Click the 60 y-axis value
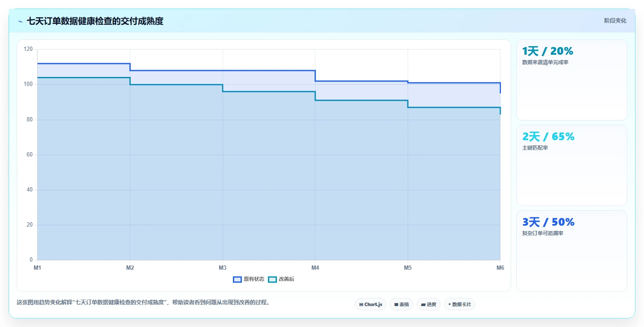 tap(29, 155)
